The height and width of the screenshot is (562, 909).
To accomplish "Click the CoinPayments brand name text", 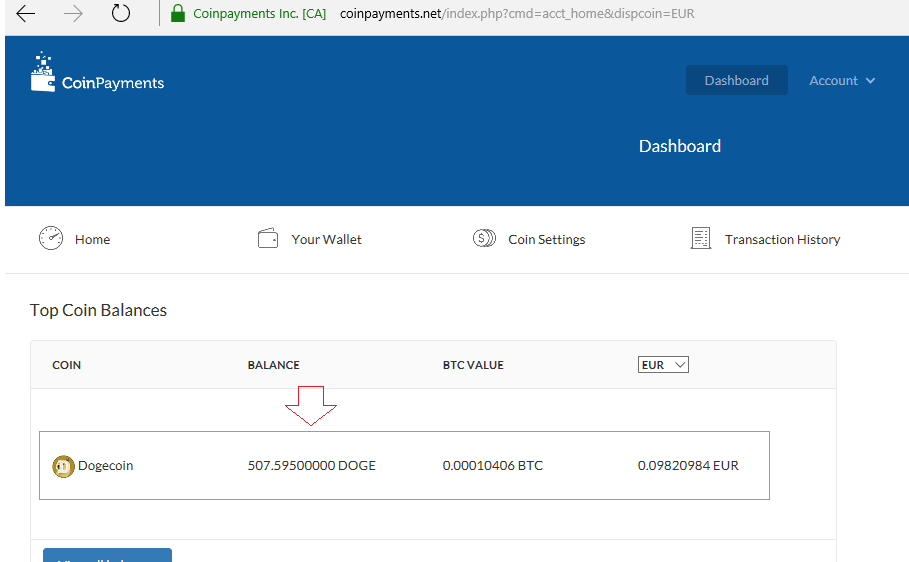I will pyautogui.click(x=112, y=83).
